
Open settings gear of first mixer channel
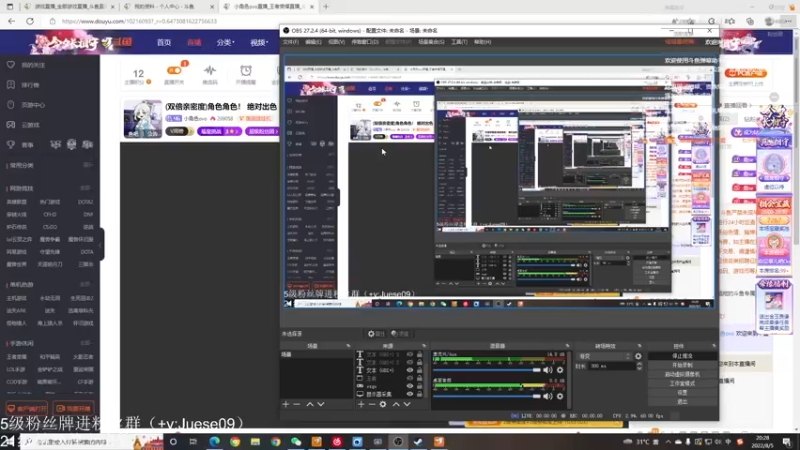(x=560, y=370)
